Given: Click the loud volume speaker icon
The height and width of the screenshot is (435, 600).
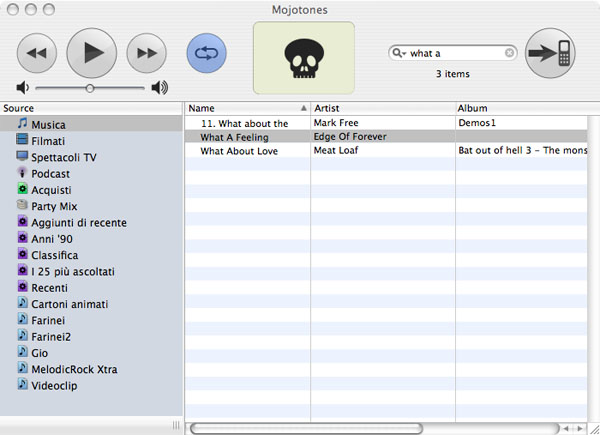Looking at the screenshot, I should click(x=160, y=88).
